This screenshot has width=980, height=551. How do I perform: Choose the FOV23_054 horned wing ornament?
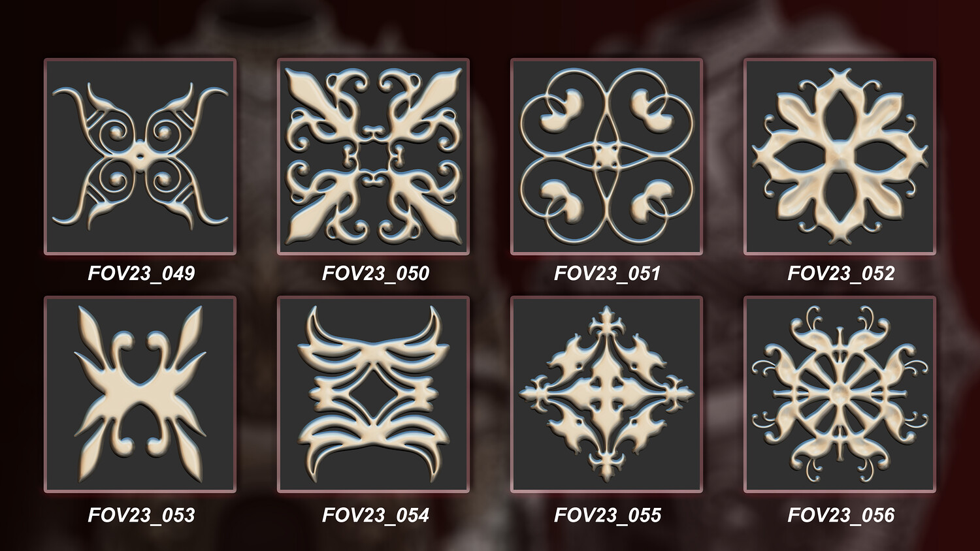click(x=373, y=394)
